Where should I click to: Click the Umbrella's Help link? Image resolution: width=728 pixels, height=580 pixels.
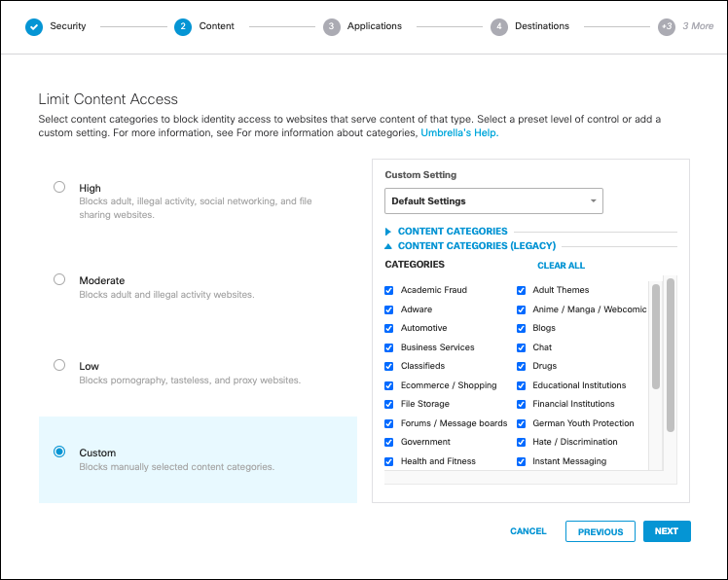459,132
